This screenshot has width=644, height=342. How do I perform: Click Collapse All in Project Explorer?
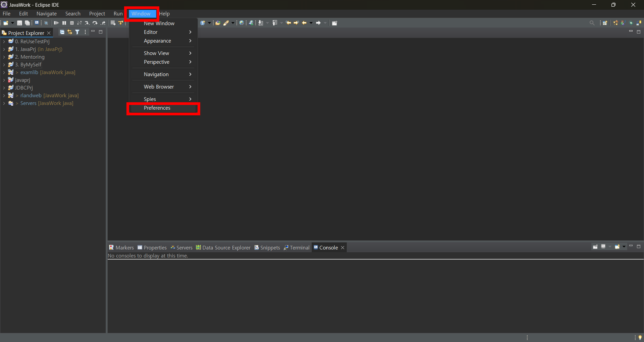click(x=62, y=32)
